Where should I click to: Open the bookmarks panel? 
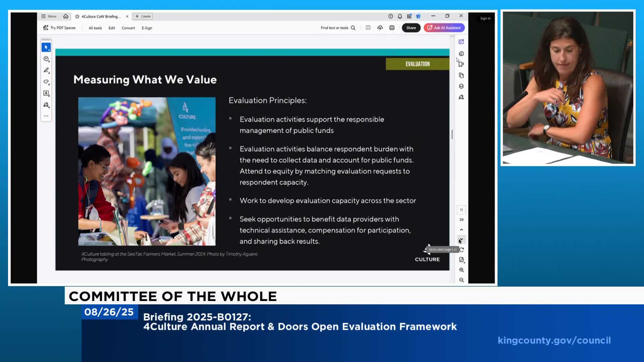point(461,64)
